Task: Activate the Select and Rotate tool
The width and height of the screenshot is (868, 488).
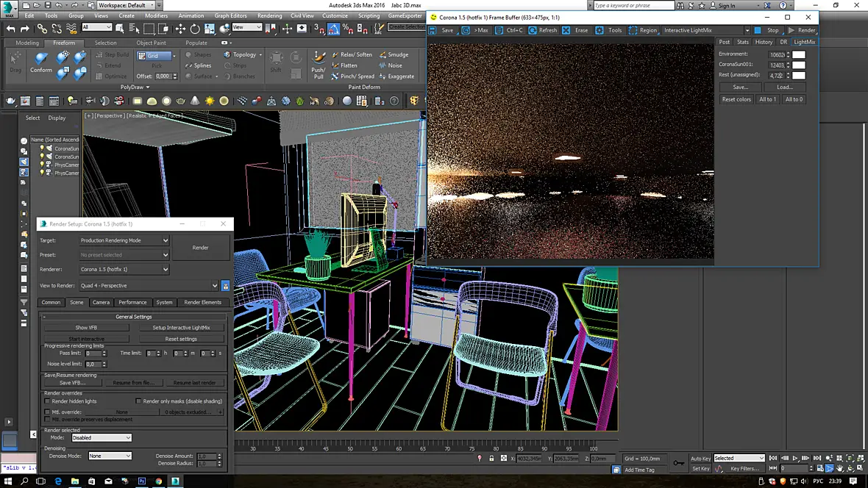Action: pyautogui.click(x=195, y=29)
